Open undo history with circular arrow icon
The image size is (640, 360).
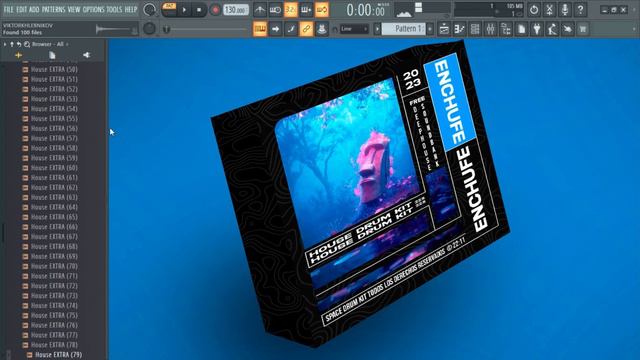pos(534,9)
